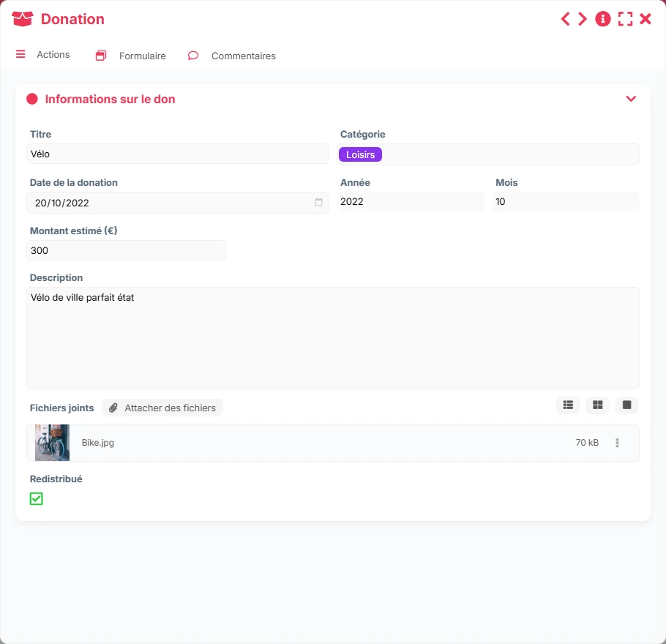Go to previous record with left chevron
This screenshot has width=666, height=644.
[565, 19]
